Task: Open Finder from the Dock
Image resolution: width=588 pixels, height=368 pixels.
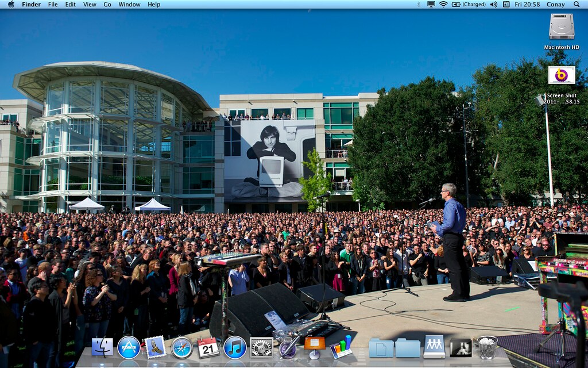Action: [x=102, y=347]
